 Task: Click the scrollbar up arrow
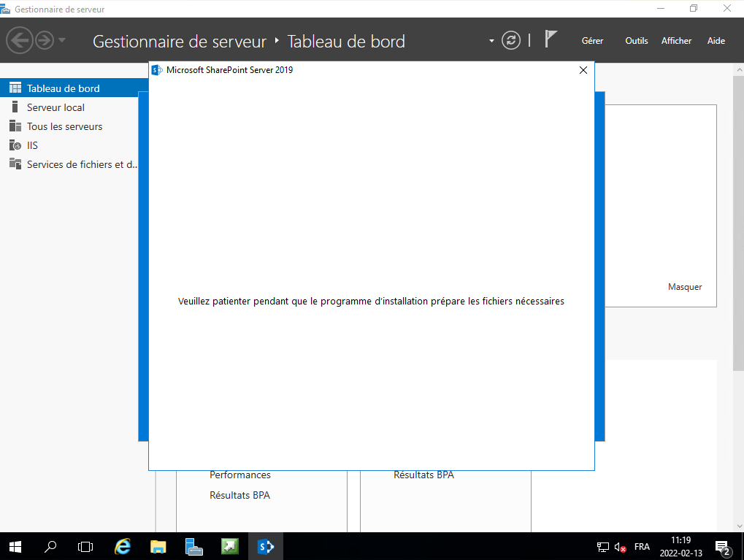coord(739,70)
